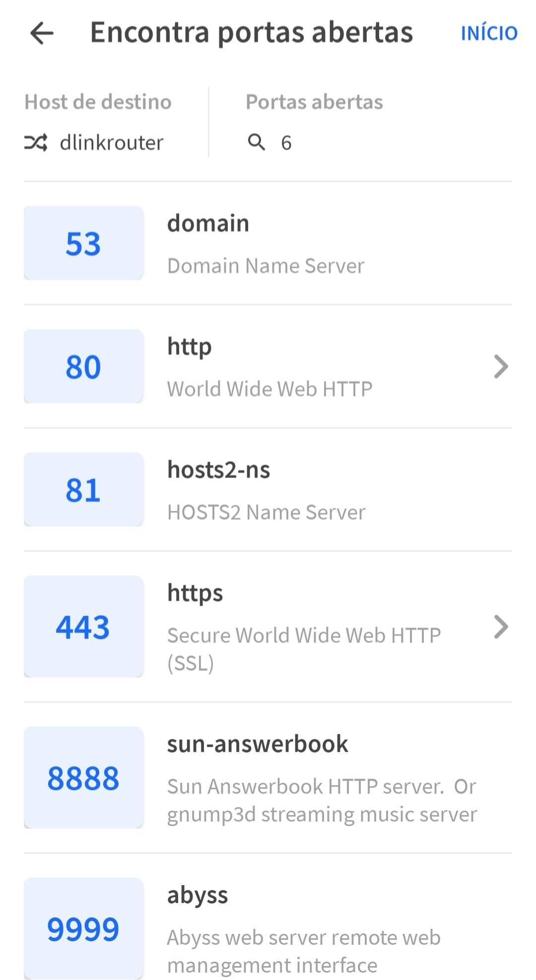Open the hosts2-ns service entry
This screenshot has width=536, height=980.
[268, 489]
